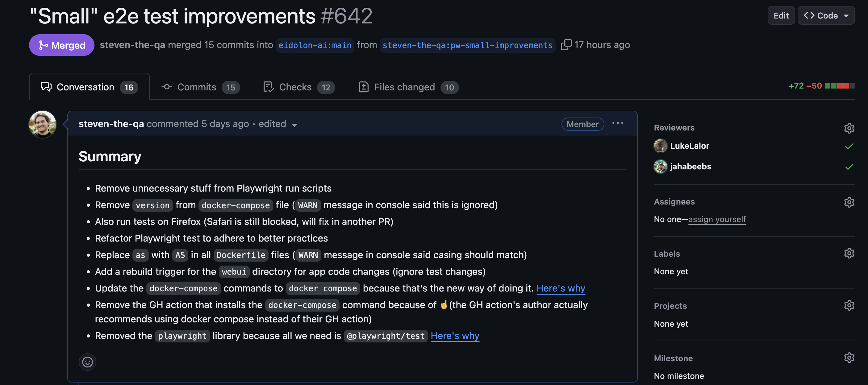This screenshot has height=385, width=868.
Task: Open the Milestone settings gear
Action: coord(849,358)
